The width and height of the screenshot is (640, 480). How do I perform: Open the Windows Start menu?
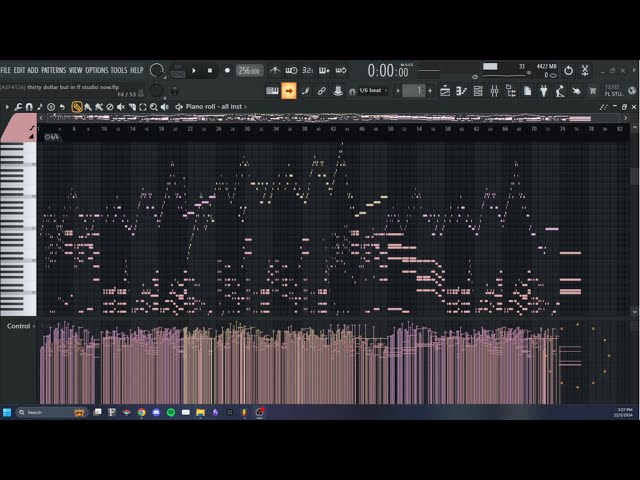(7, 412)
